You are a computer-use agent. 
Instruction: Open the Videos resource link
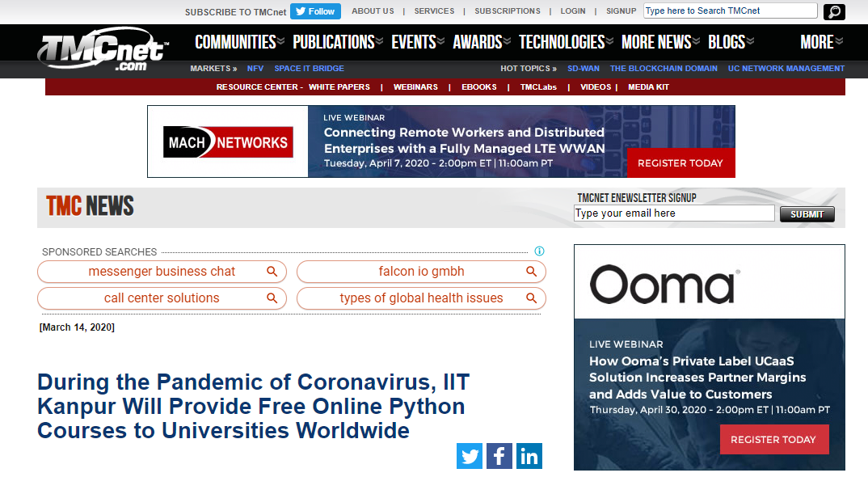596,87
